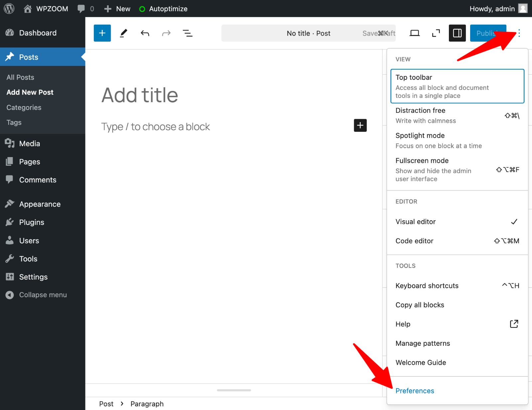
Task: Close the three-dot Options menu
Action: (x=519, y=33)
